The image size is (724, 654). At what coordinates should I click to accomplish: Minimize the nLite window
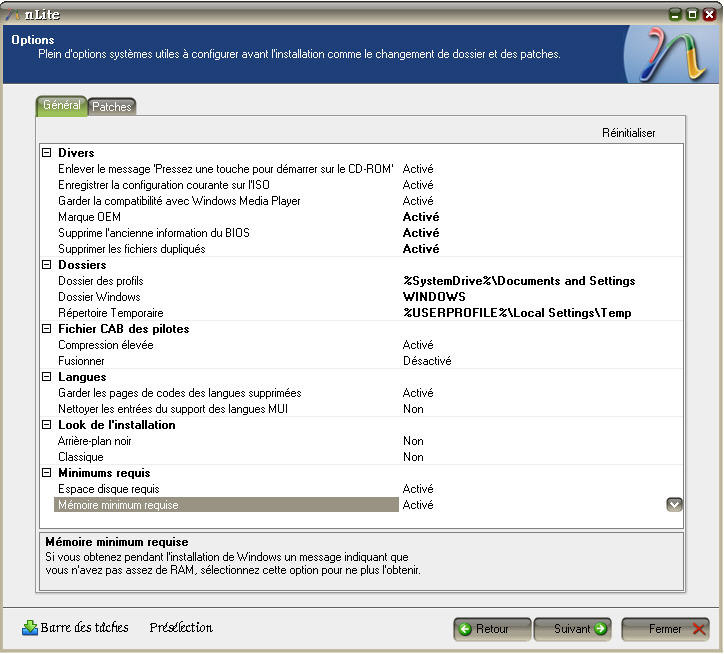(675, 14)
